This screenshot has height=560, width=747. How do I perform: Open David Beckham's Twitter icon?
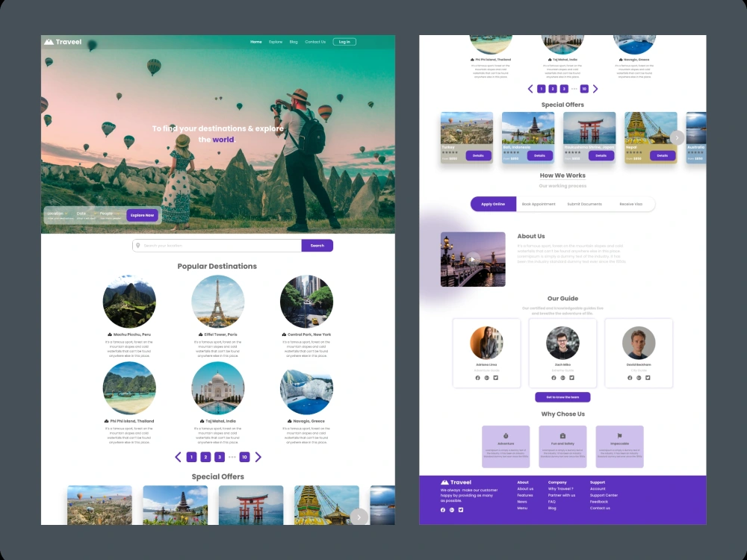click(x=648, y=378)
